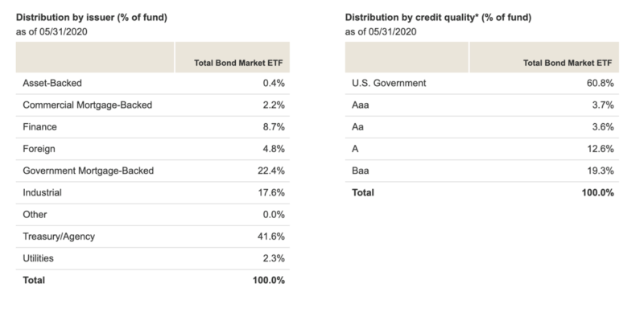Click credit quality Total Bond Market ETF header
644x317 pixels.
tap(568, 64)
